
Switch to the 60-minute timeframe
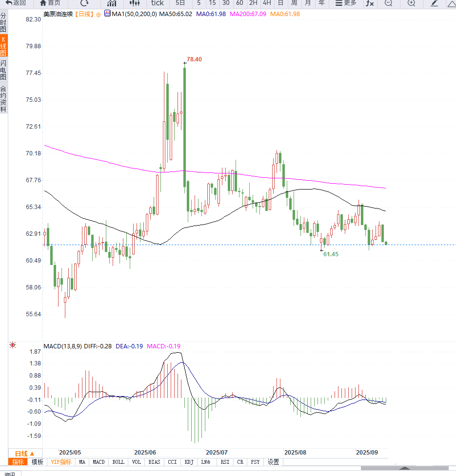239,3
